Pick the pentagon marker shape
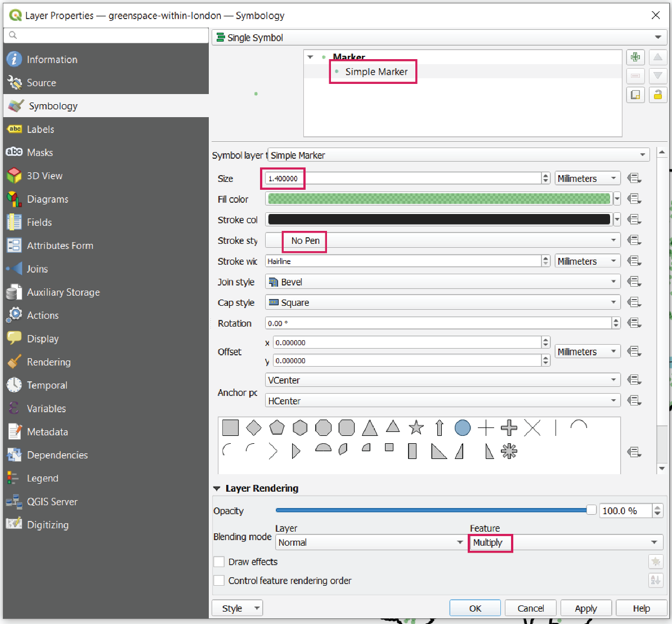This screenshot has width=672, height=624. click(x=277, y=428)
